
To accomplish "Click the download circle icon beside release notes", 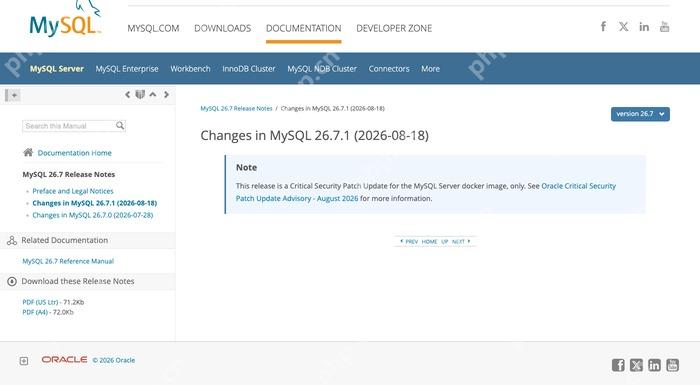I will (12, 281).
